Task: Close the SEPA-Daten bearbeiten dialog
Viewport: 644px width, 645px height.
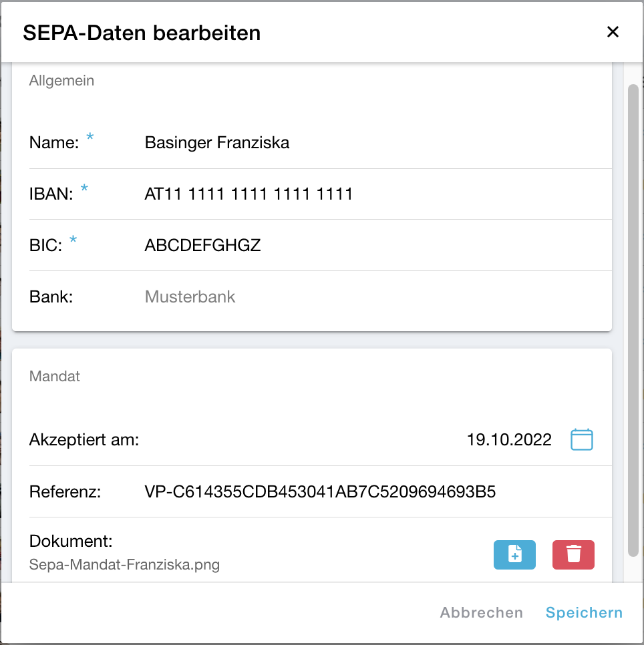Action: coord(613,31)
